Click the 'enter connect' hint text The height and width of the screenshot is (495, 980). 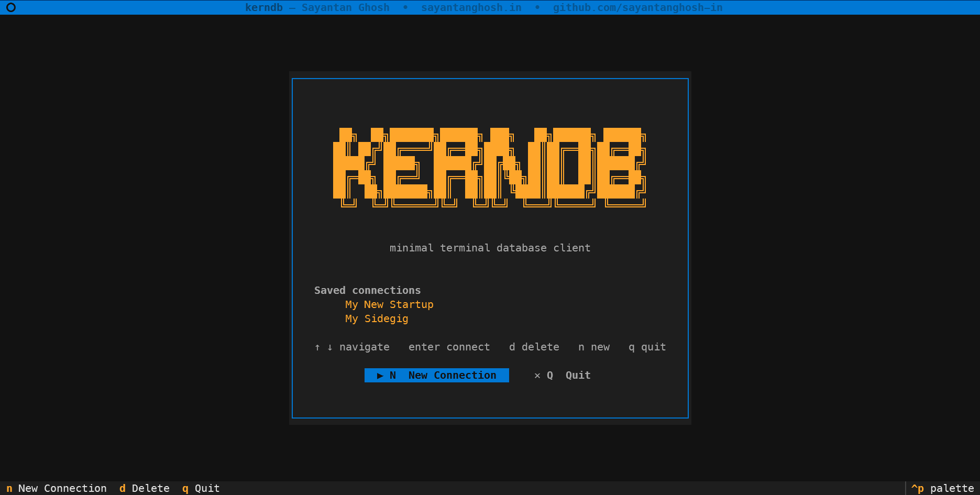pos(449,347)
